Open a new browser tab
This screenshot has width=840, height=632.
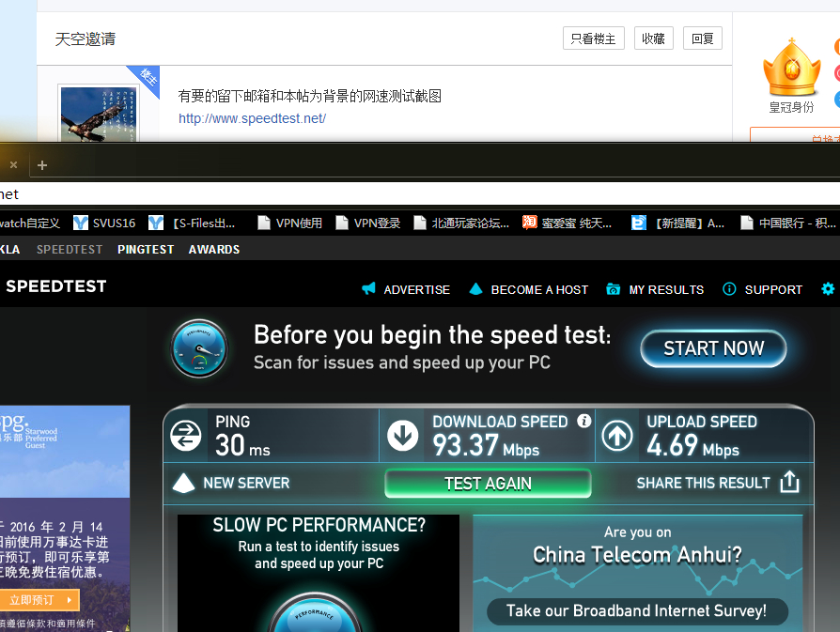coord(42,165)
